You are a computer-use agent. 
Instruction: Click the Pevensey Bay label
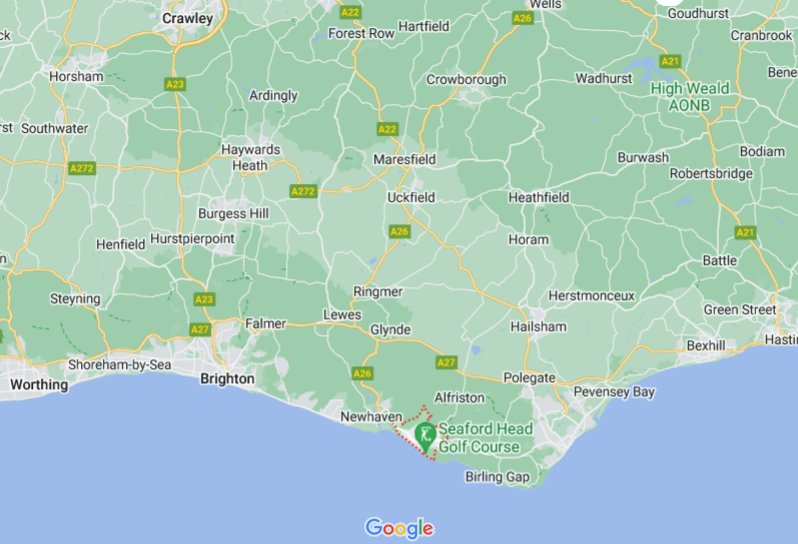pyautogui.click(x=614, y=392)
